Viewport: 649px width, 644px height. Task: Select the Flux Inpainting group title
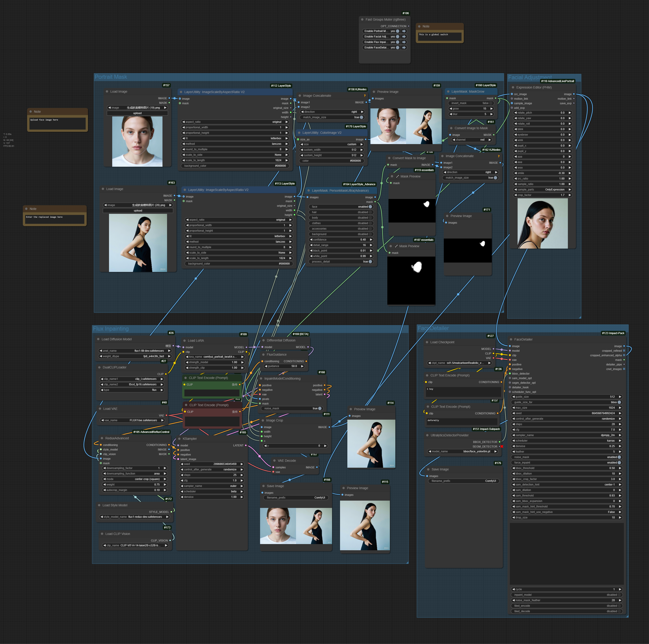tap(111, 329)
